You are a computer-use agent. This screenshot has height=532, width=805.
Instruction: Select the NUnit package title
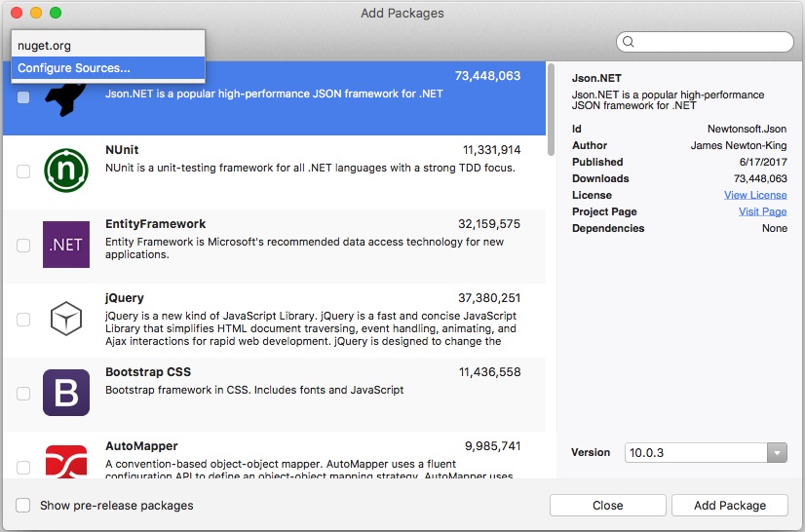[122, 150]
